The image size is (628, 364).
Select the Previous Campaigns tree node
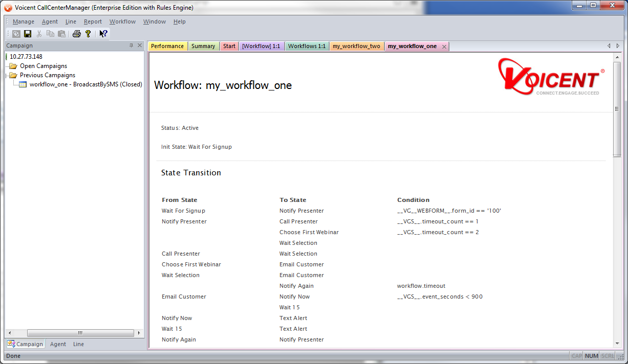point(48,75)
